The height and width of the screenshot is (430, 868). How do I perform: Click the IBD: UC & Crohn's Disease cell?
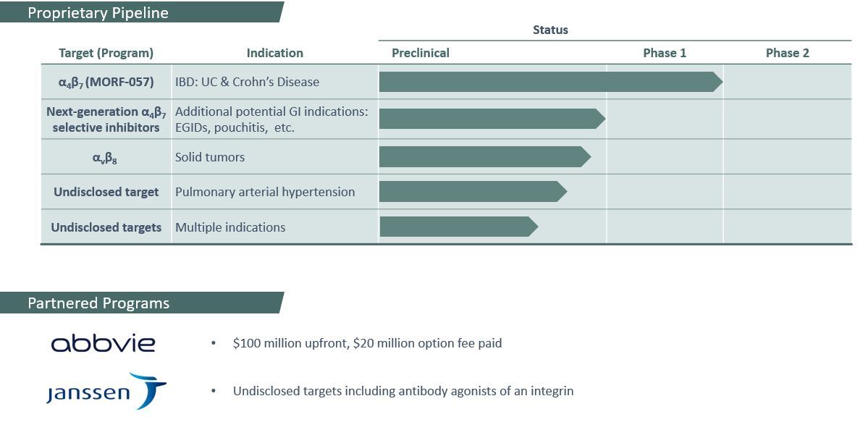pos(247,82)
